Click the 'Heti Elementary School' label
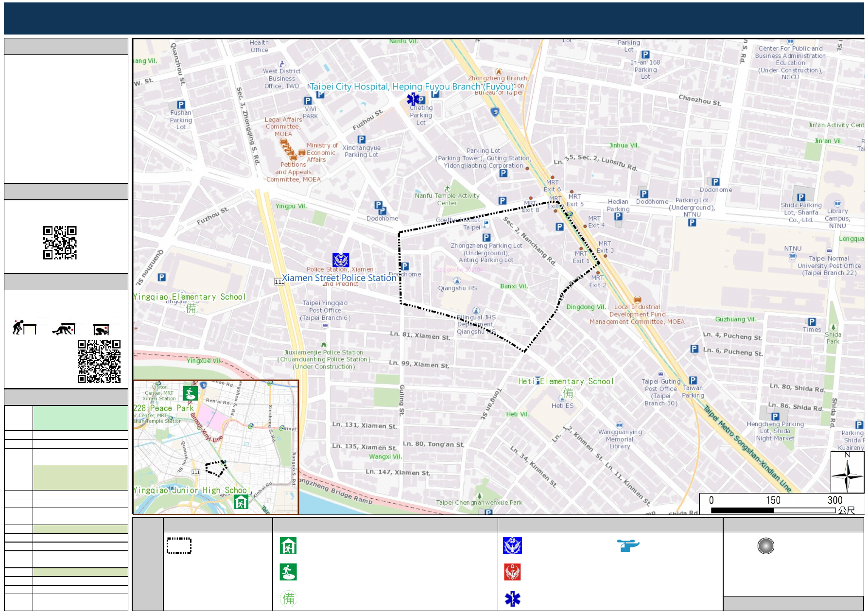868x614 pixels. click(x=566, y=382)
